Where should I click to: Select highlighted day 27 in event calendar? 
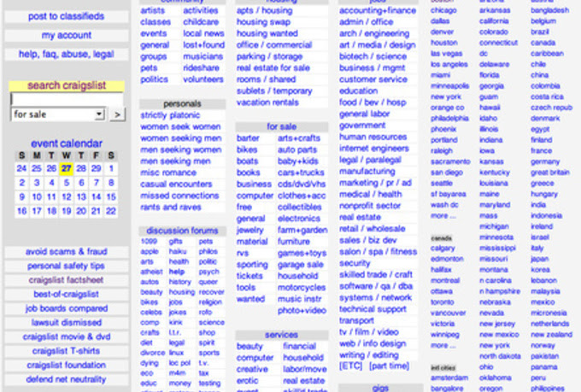[x=67, y=169]
